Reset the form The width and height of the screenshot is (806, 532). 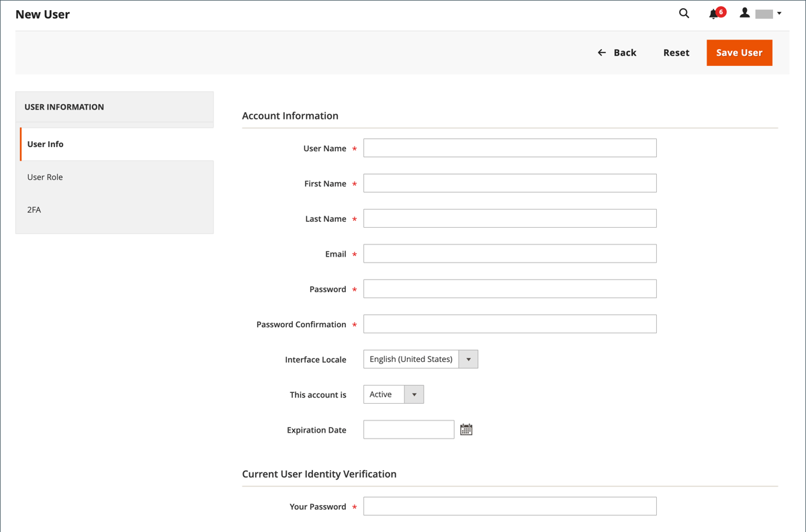pos(676,52)
